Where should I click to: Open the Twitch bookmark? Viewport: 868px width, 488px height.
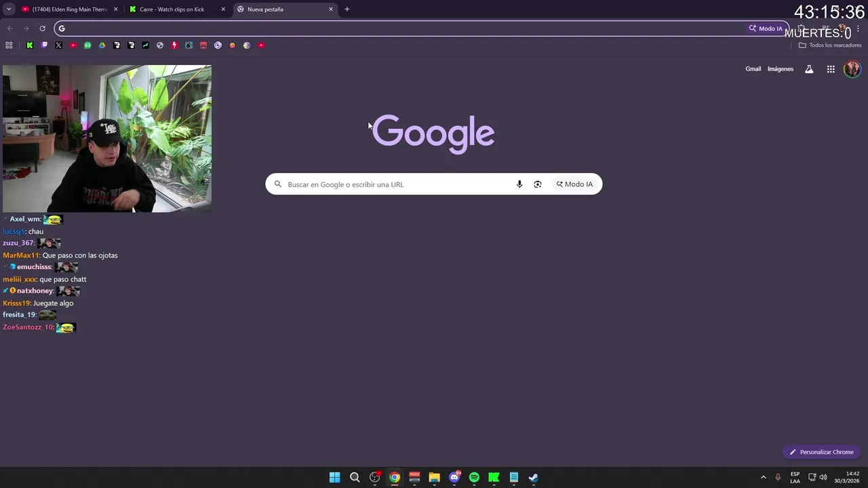coord(44,45)
